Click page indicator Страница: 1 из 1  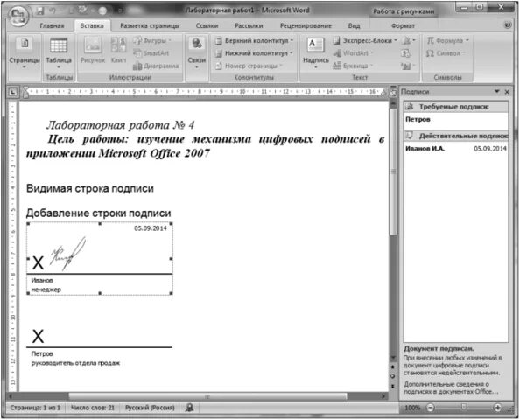(35, 408)
